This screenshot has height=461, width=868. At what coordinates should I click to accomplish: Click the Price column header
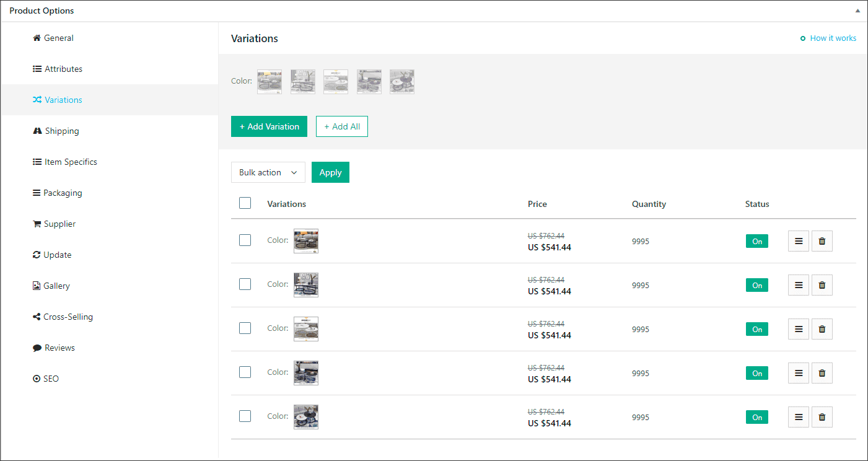[537, 204]
